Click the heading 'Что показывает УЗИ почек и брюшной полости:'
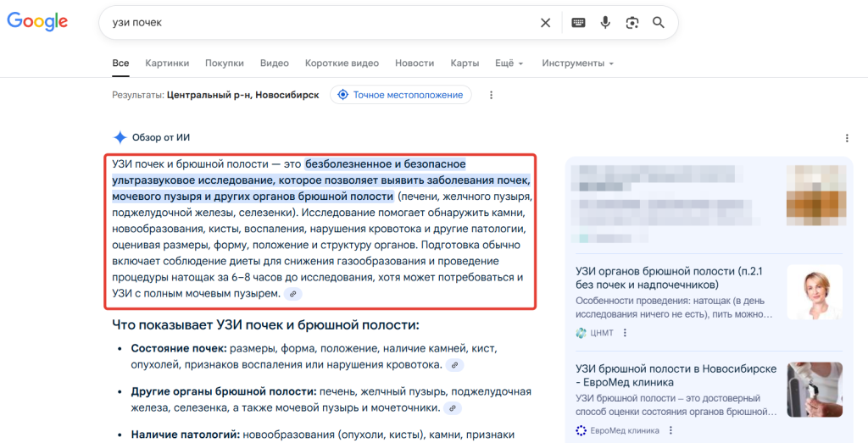Screen dimensions: 868x443 [x=265, y=324]
